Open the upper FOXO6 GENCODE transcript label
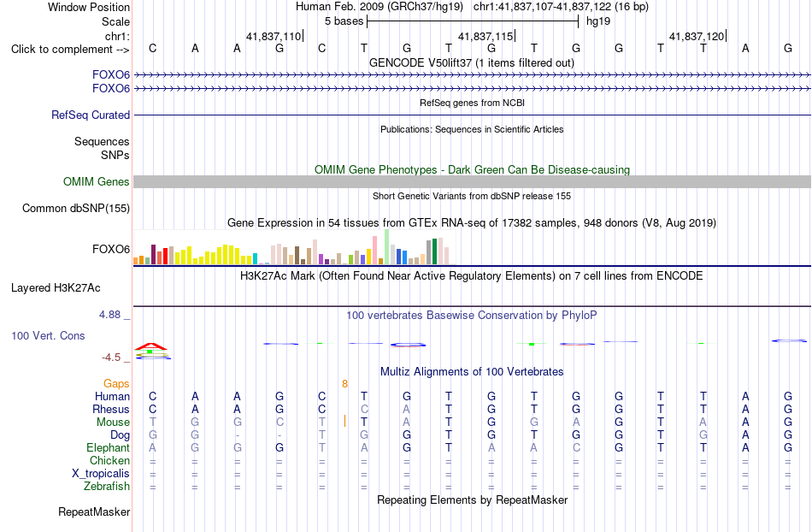The width and height of the screenshot is (812, 532). pos(111,75)
